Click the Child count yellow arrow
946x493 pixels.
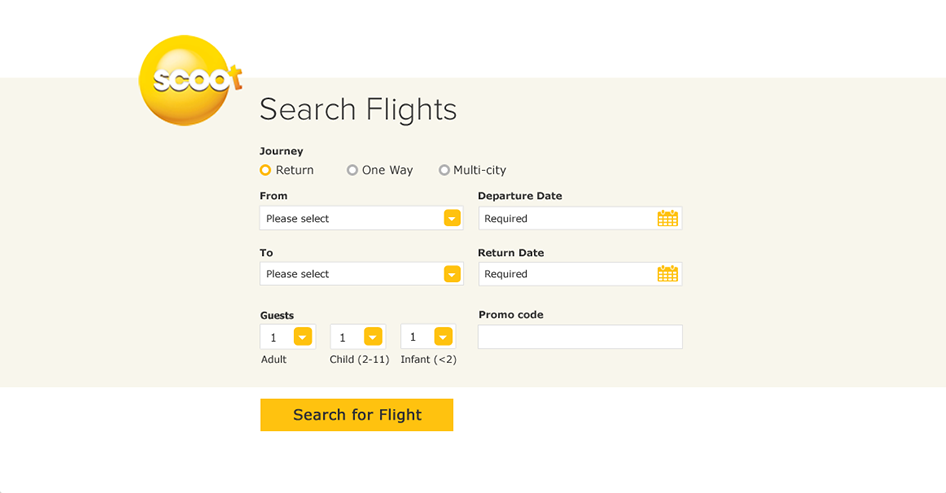point(373,337)
